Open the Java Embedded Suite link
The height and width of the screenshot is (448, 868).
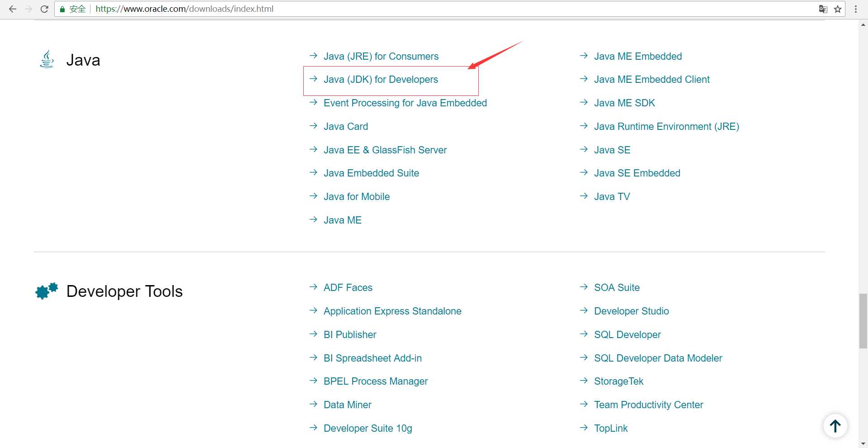[x=371, y=173]
